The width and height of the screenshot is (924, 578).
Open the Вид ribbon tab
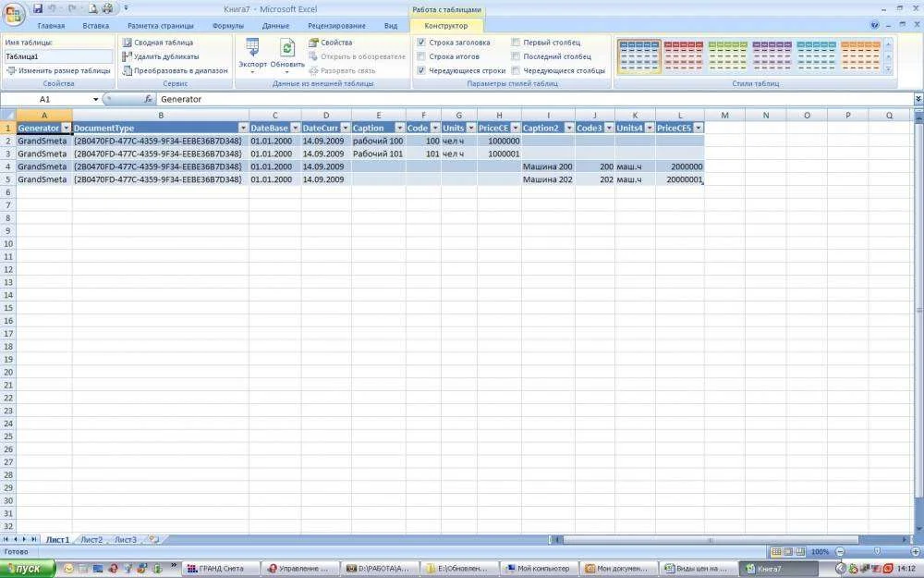[391, 26]
